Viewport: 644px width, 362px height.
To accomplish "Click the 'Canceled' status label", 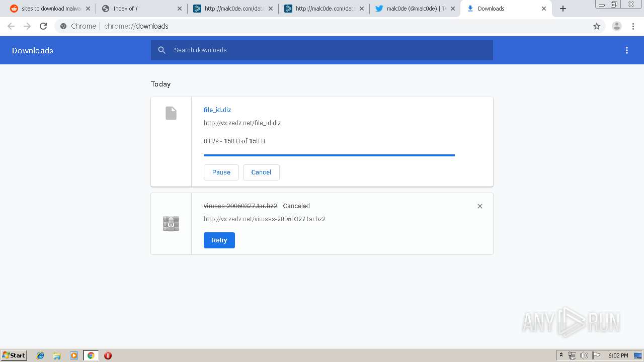I will (296, 206).
